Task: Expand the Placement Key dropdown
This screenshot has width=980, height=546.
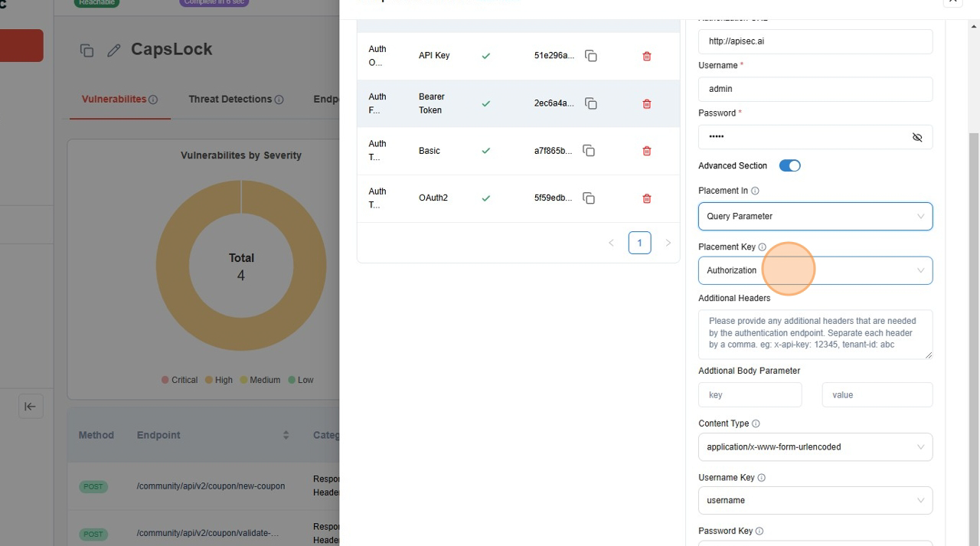Action: click(815, 270)
